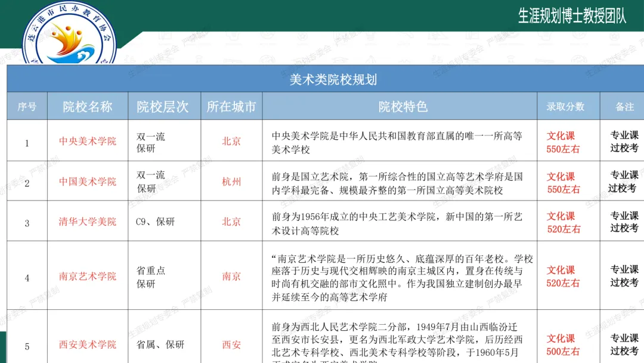Click 专业课 过校考 note in row 2
This screenshot has height=363, width=644.
[624, 181]
